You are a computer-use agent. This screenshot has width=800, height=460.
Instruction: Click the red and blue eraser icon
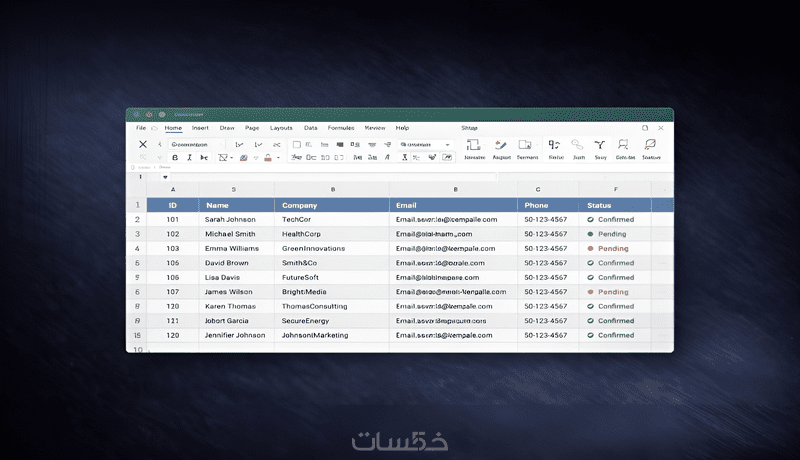pos(244,158)
